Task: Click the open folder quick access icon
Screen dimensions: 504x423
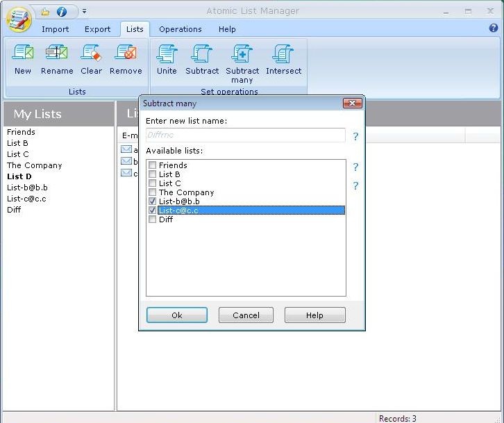Action: click(x=45, y=12)
